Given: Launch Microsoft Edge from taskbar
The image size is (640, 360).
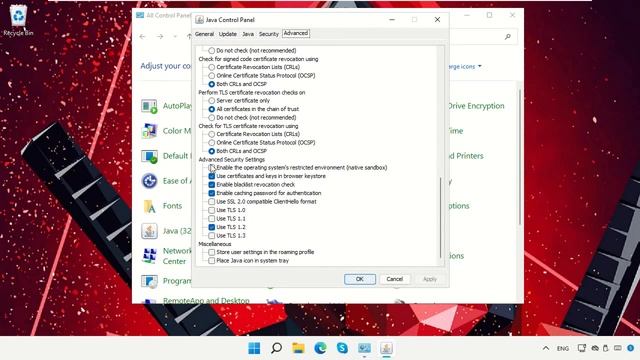Looking at the screenshot, I should (x=320, y=348).
